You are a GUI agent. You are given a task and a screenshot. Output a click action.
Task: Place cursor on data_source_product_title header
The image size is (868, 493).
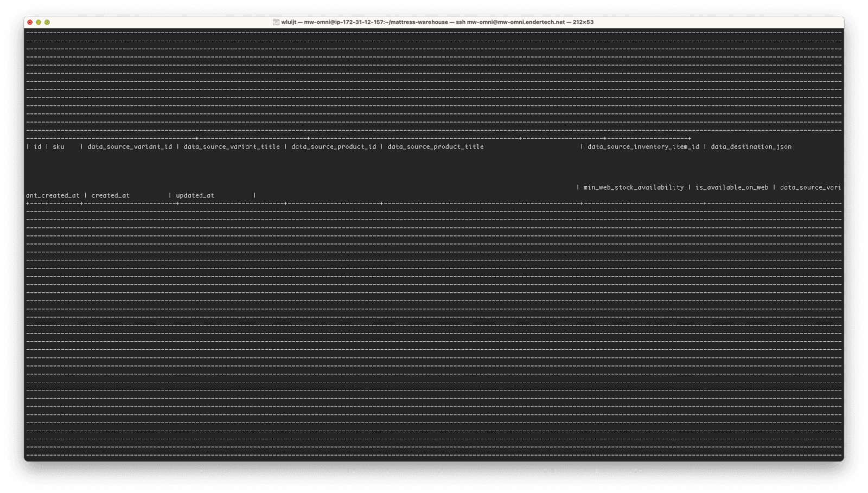click(435, 146)
